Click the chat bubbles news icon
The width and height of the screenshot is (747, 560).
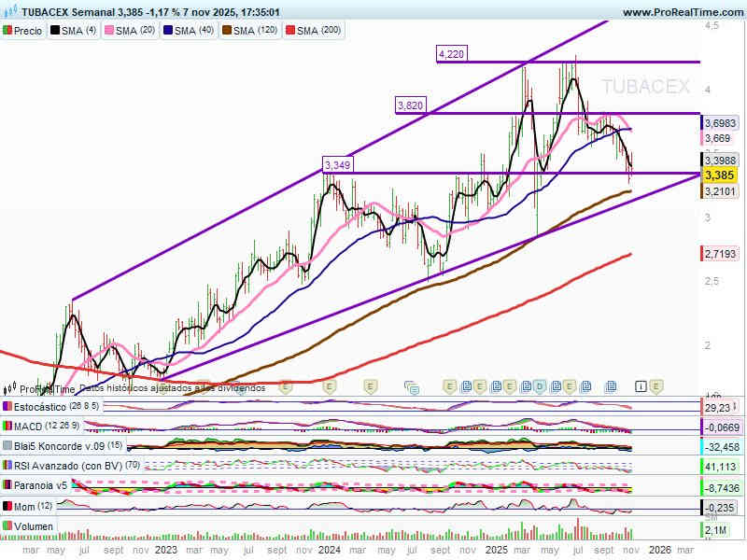[x=410, y=385]
